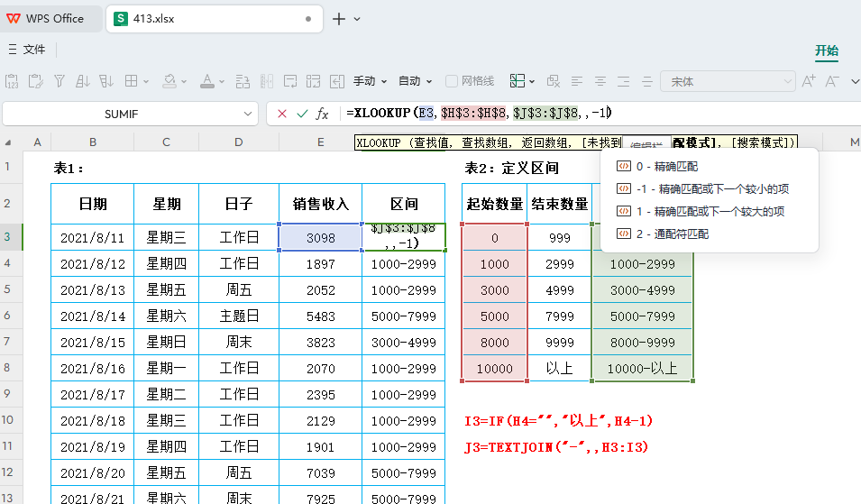Click the new tab plus button
This screenshot has width=861, height=504.
coord(339,19)
